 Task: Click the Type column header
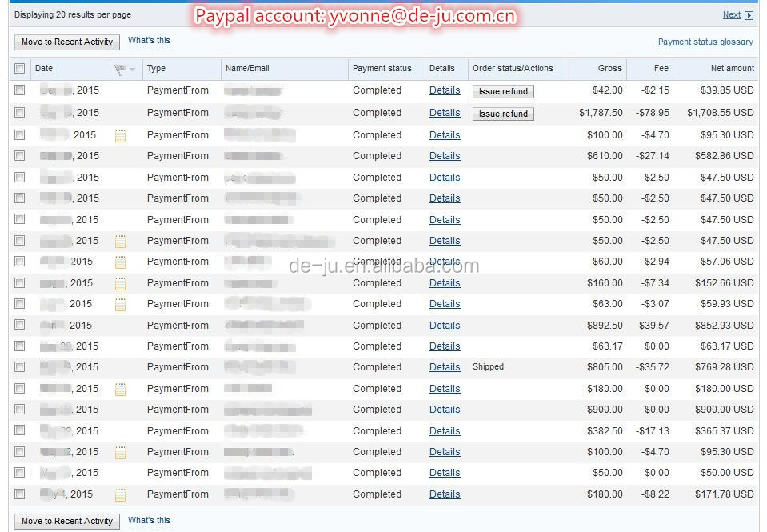click(156, 69)
